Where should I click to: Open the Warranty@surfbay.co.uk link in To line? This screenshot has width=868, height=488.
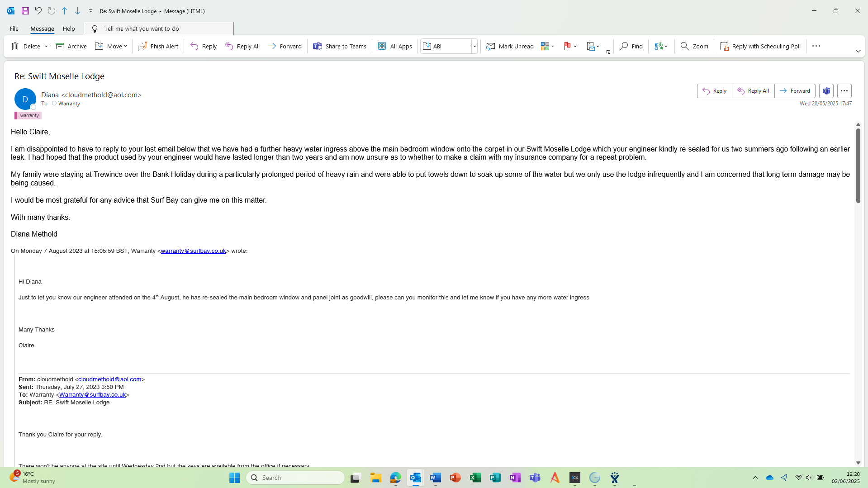[x=93, y=395]
